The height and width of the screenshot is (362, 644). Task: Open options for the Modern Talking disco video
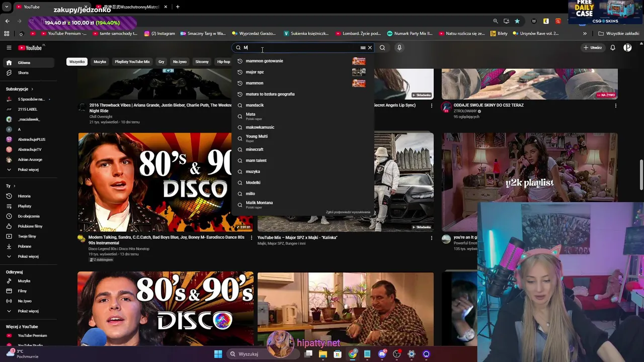click(x=252, y=238)
